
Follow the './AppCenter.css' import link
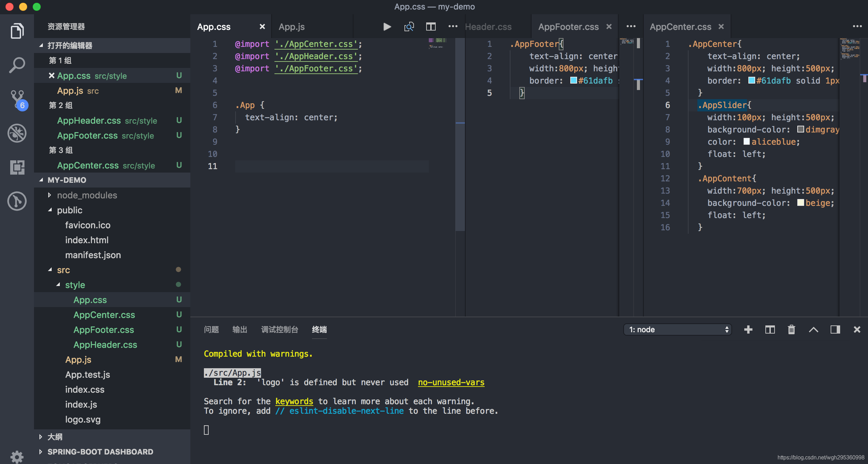316,44
